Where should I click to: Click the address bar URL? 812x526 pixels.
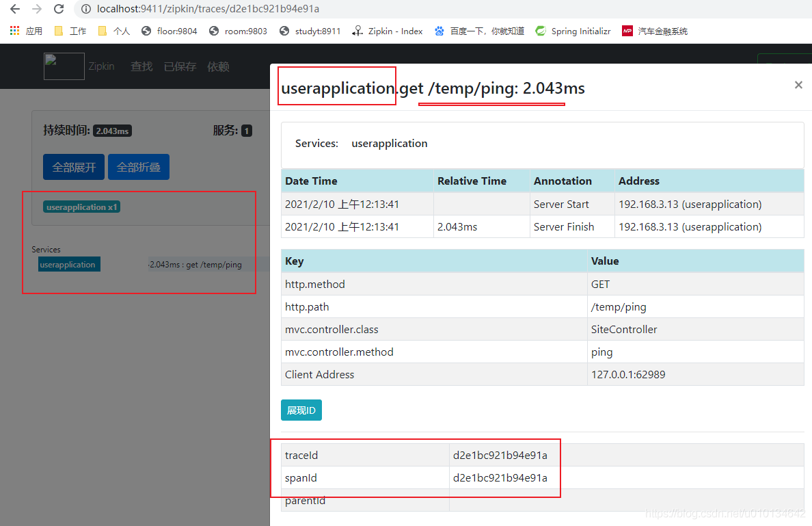(x=208, y=9)
